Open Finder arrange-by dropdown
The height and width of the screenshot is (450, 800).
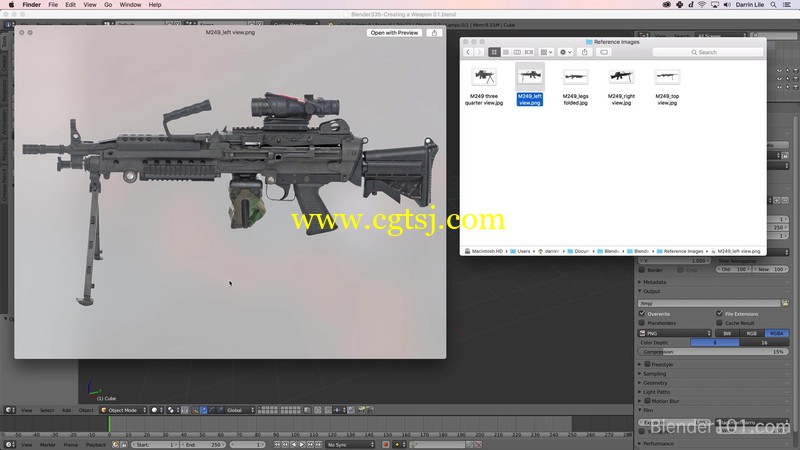(x=546, y=52)
